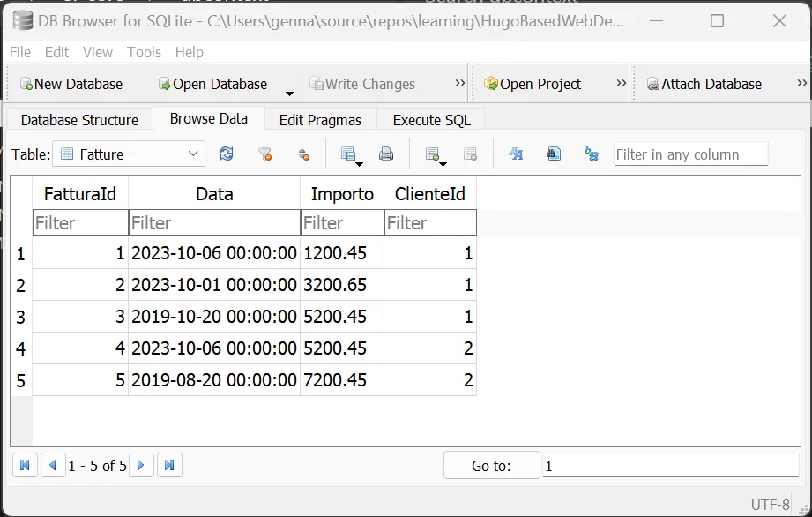Click the DB Browser app icon in title bar
The height and width of the screenshot is (517, 812).
[x=23, y=20]
